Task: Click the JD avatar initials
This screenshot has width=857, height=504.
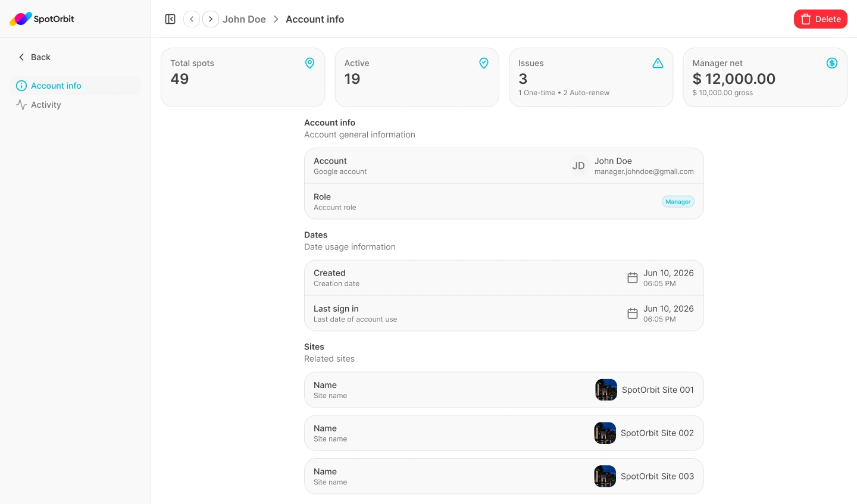Action: (x=578, y=166)
